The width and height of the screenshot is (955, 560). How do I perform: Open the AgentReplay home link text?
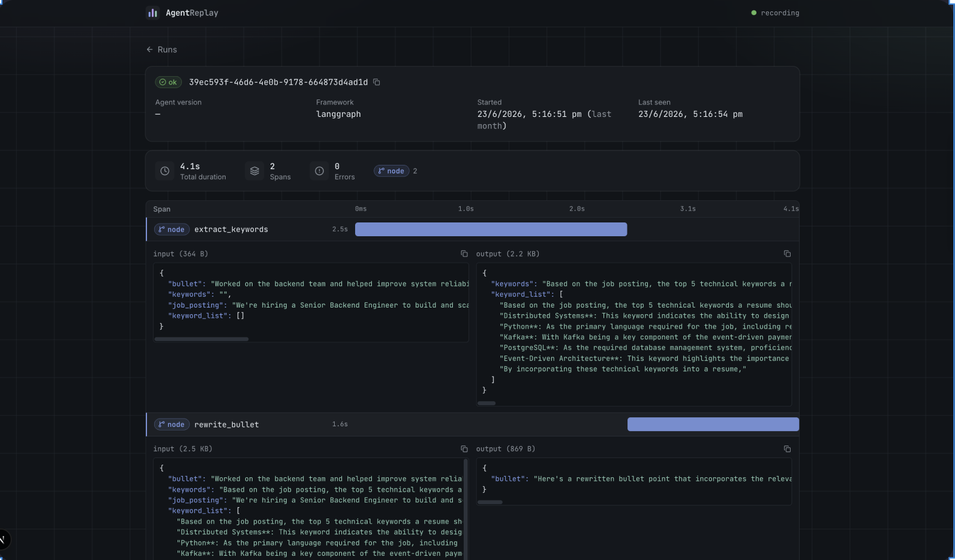pos(192,13)
